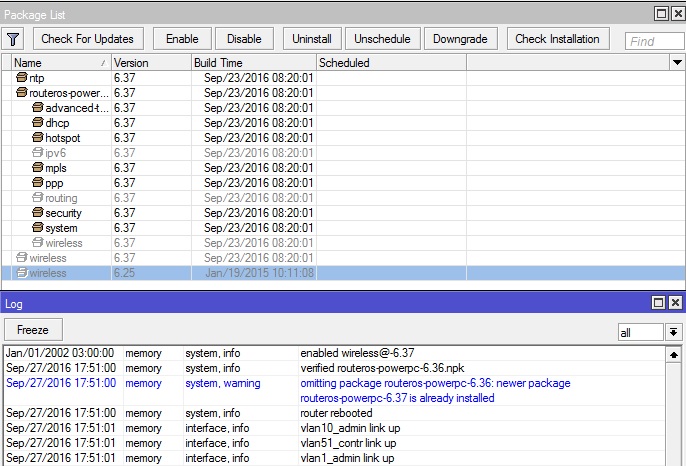Click the system package icon

(x=38, y=227)
